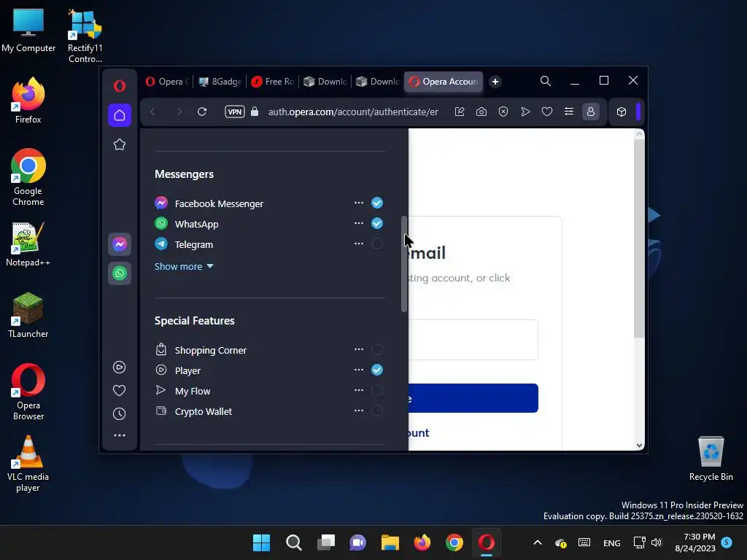Open Easy Setup sliders icon
Screen dimensions: 747x560
[569, 112]
